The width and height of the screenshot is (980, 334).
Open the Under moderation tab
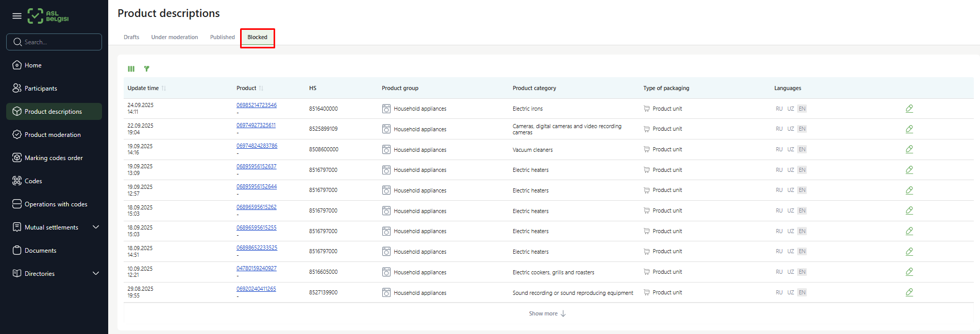point(174,37)
